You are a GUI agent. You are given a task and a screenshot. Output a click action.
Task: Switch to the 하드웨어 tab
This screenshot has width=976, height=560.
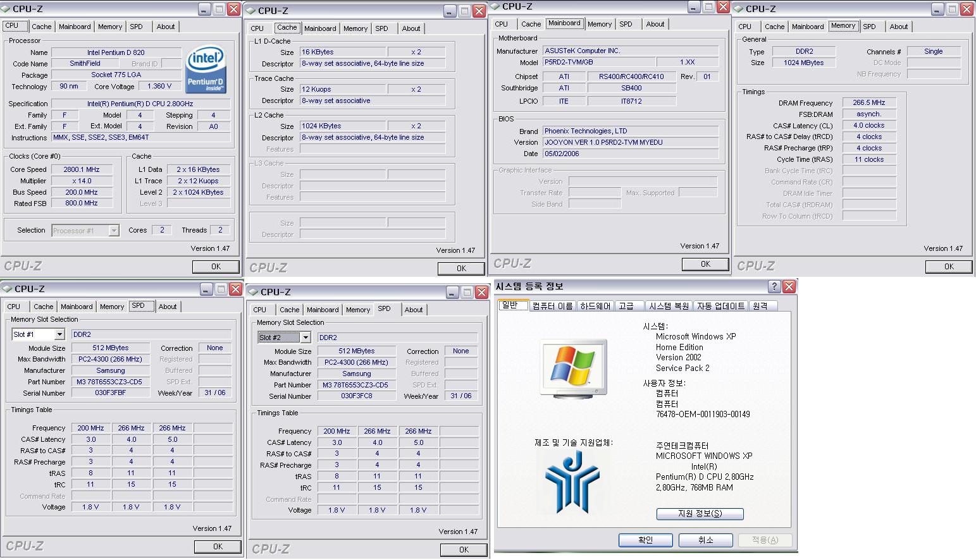pos(595,306)
